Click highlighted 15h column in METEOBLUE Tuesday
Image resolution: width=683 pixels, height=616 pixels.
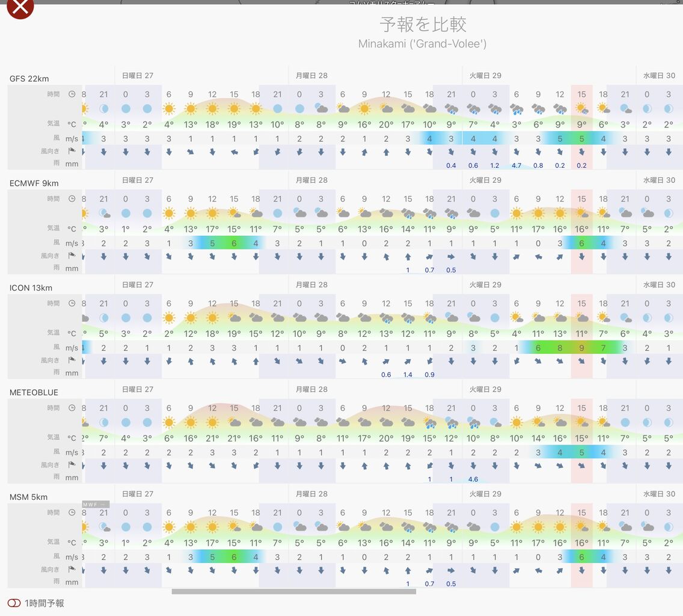(x=581, y=441)
